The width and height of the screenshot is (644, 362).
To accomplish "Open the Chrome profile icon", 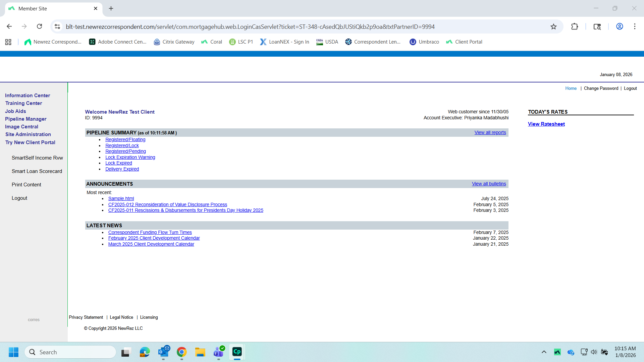I will pos(620,26).
